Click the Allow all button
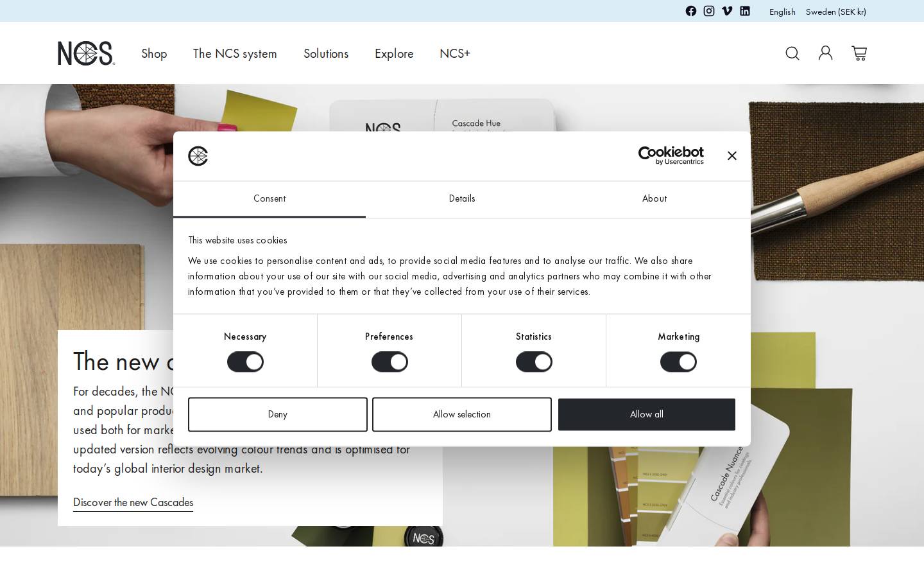Image resolution: width=924 pixels, height=578 pixels. (647, 414)
